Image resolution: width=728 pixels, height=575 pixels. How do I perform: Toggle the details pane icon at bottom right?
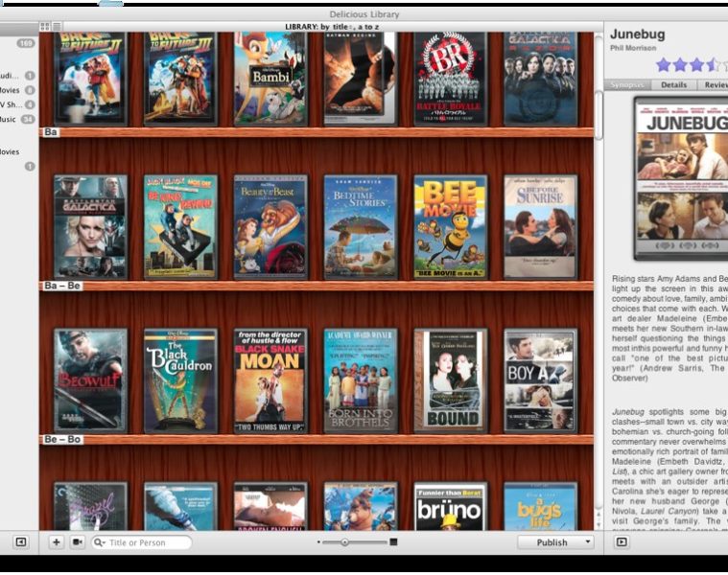pyautogui.click(x=622, y=542)
